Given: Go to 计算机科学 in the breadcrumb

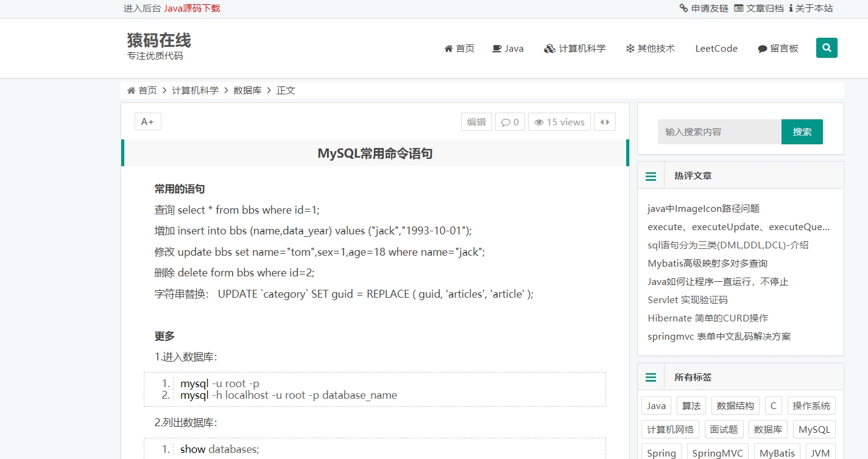Looking at the screenshot, I should pyautogui.click(x=195, y=90).
